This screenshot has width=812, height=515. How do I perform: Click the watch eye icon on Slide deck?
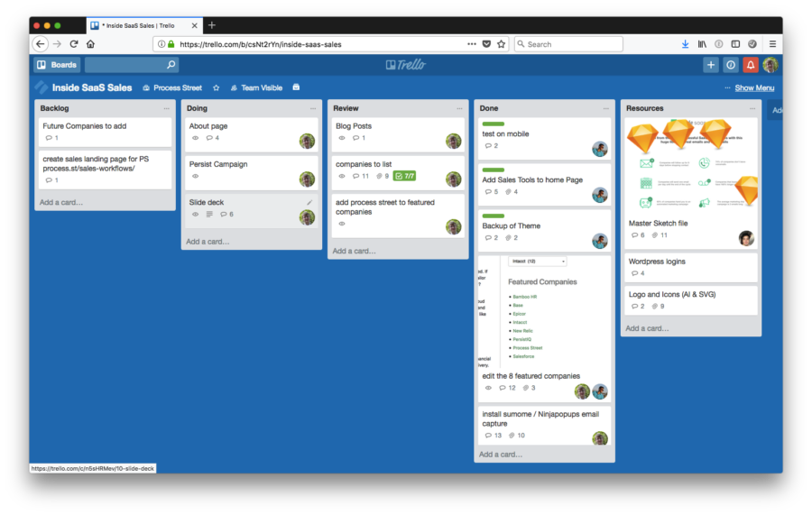(195, 215)
